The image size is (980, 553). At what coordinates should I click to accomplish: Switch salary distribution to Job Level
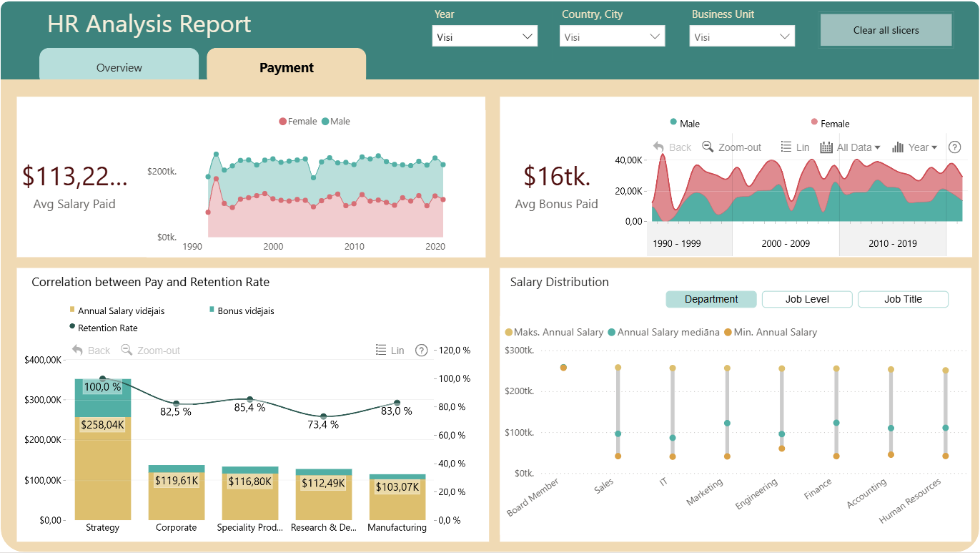[807, 299]
